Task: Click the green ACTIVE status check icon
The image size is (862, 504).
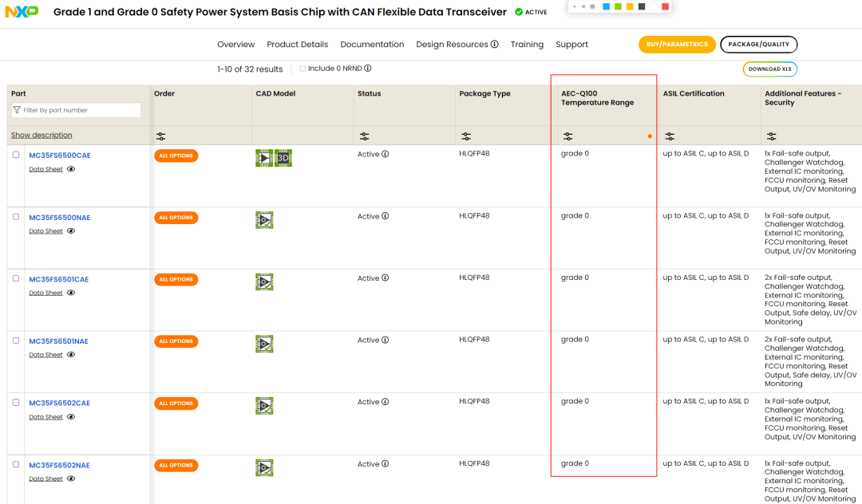Action: 519,12
